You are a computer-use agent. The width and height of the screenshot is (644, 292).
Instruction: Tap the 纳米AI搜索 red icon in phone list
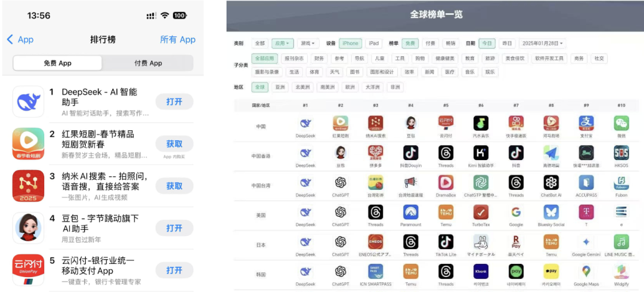point(28,186)
